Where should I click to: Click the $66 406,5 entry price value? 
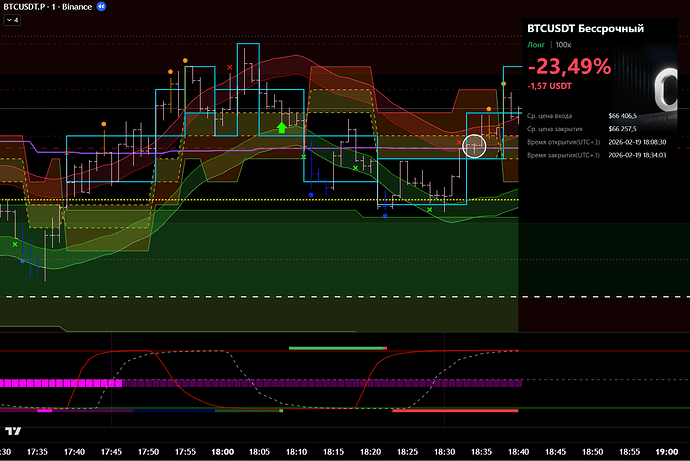(622, 116)
